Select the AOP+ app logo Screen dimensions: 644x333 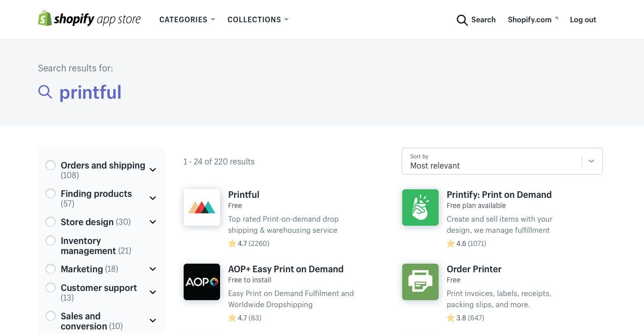click(201, 281)
